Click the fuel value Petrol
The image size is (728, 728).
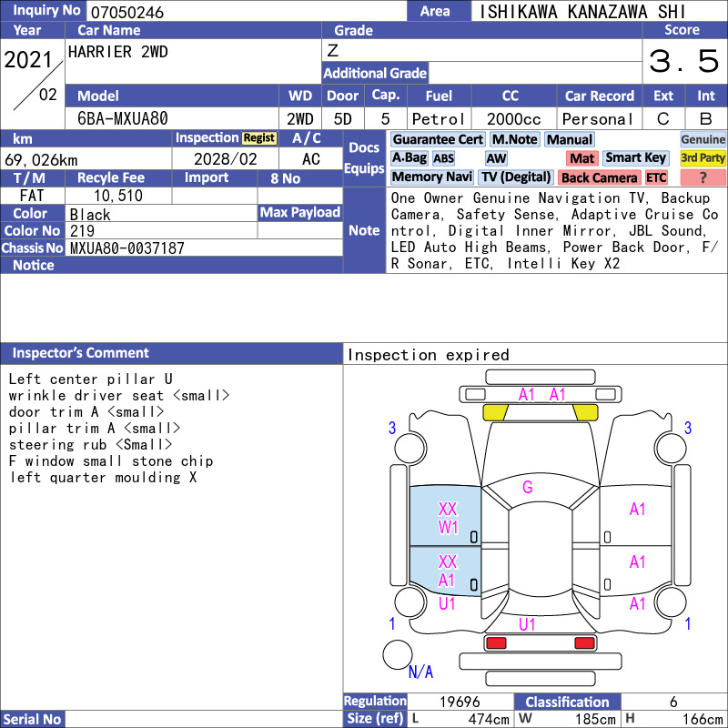click(x=439, y=119)
